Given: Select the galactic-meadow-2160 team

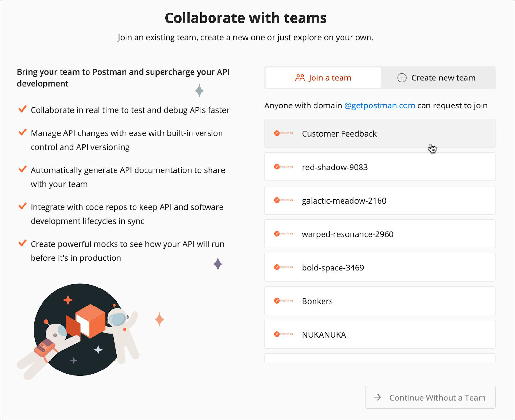Looking at the screenshot, I should click(x=380, y=200).
